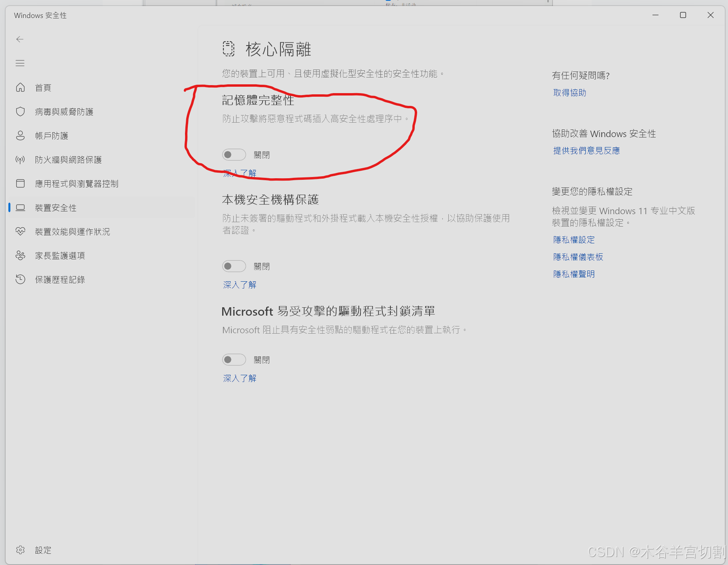
Task: Open the 隱私權儀表板 link
Action: pyautogui.click(x=578, y=257)
